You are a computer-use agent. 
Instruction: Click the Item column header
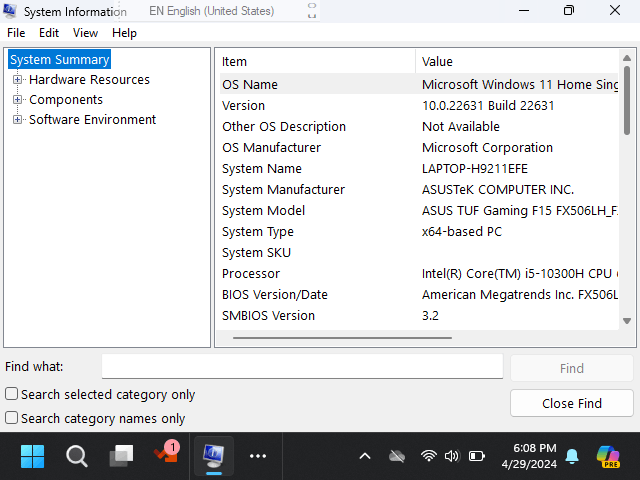point(316,62)
